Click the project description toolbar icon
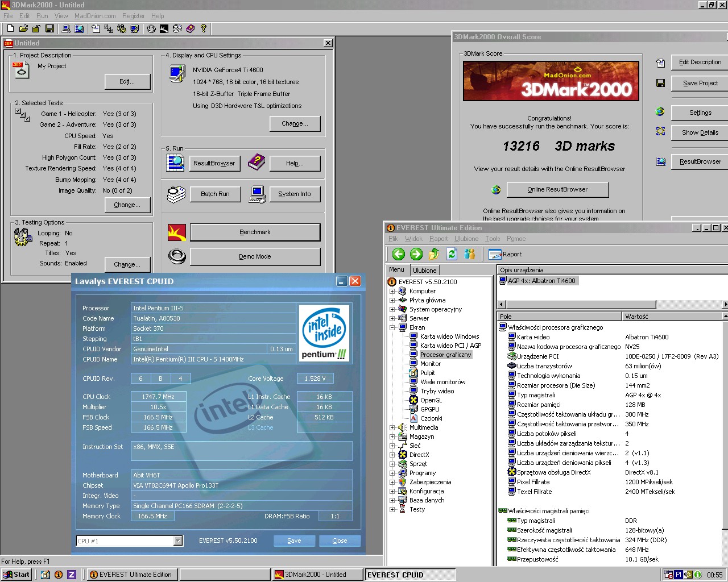The width and height of the screenshot is (728, 582). (x=96, y=28)
